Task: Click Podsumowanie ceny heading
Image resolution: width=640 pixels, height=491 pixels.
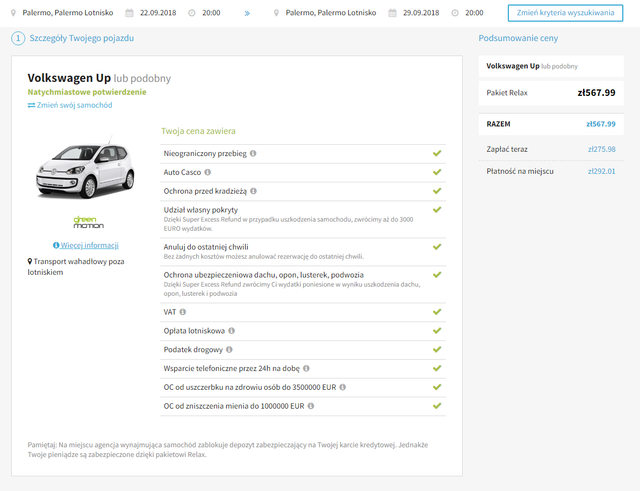Action: click(x=518, y=38)
